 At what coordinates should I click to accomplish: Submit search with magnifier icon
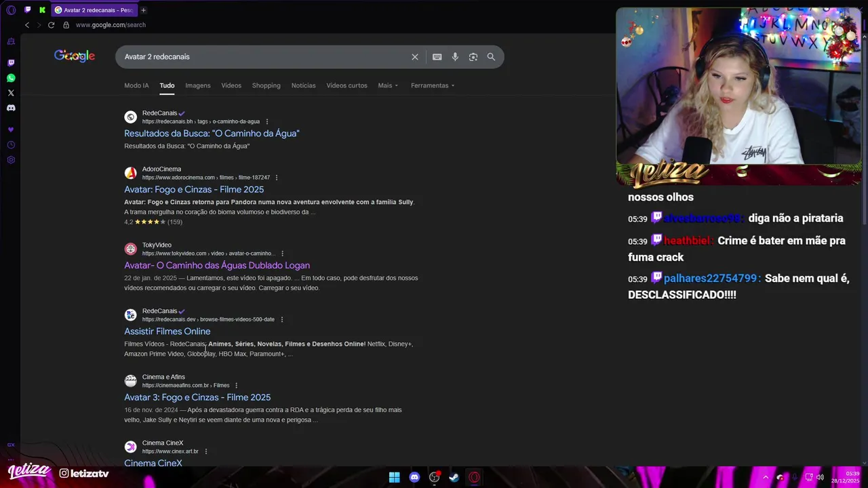pos(491,57)
